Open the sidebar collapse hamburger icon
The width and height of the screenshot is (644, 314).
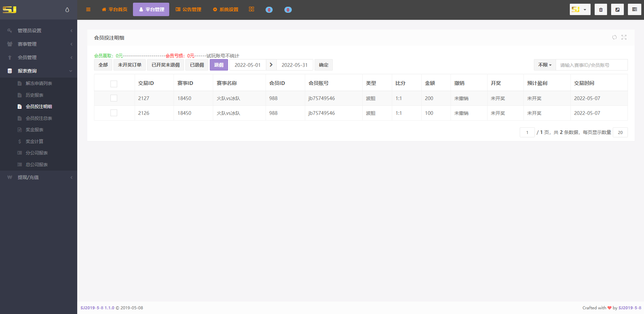click(x=88, y=9)
